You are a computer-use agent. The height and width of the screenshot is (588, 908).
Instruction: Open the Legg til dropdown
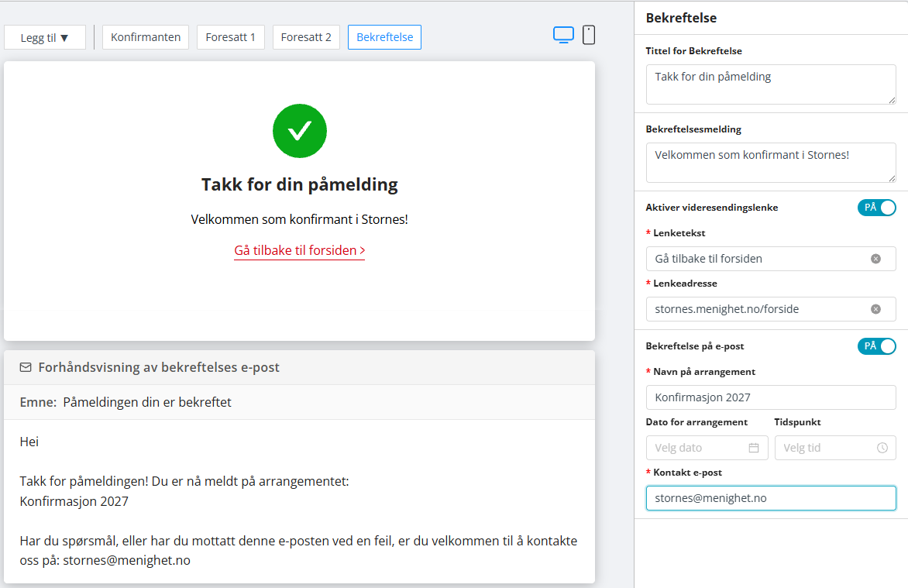click(x=45, y=38)
